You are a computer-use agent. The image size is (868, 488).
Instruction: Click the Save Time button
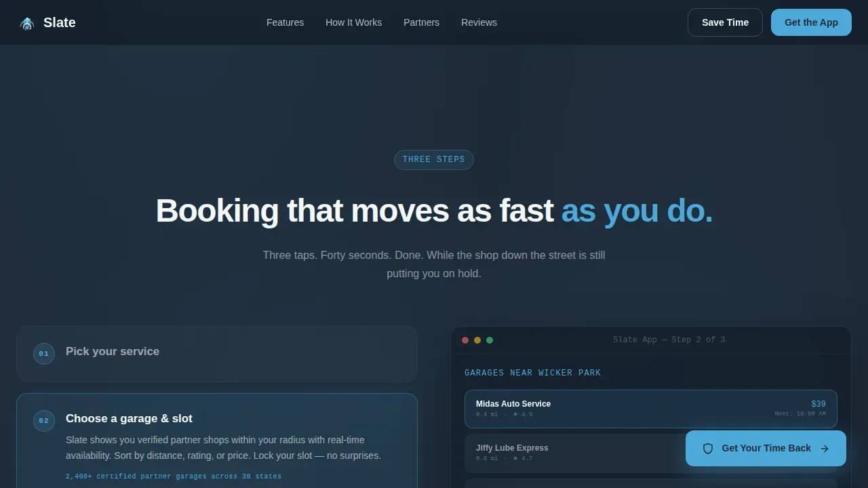point(725,22)
